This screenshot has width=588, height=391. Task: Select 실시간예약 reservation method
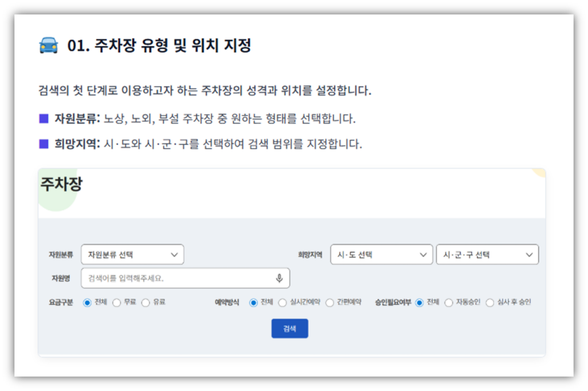click(282, 303)
